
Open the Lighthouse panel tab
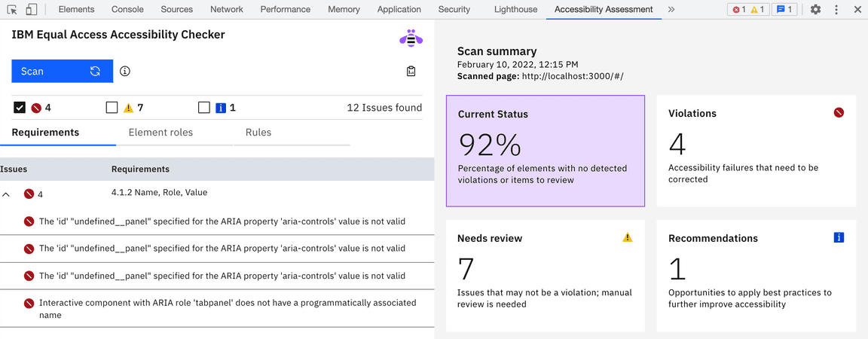coord(515,9)
